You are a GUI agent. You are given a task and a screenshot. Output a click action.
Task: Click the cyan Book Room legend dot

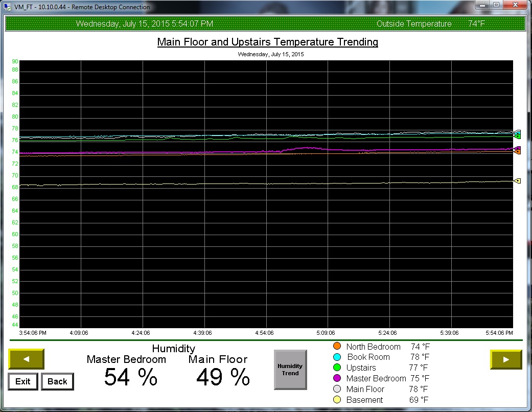tap(337, 357)
